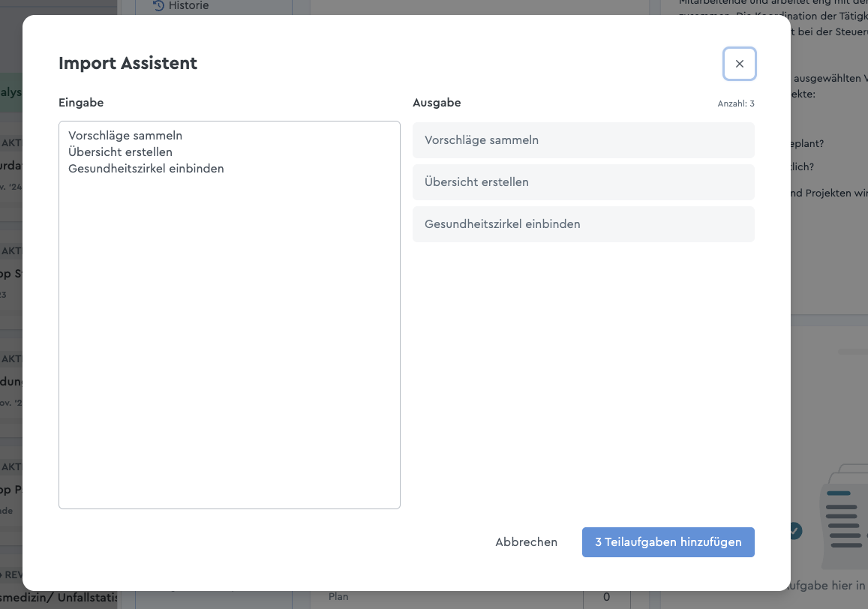Click the 'Plan' label below the dialog
Viewport: 868px width, 609px height.
[338, 597]
